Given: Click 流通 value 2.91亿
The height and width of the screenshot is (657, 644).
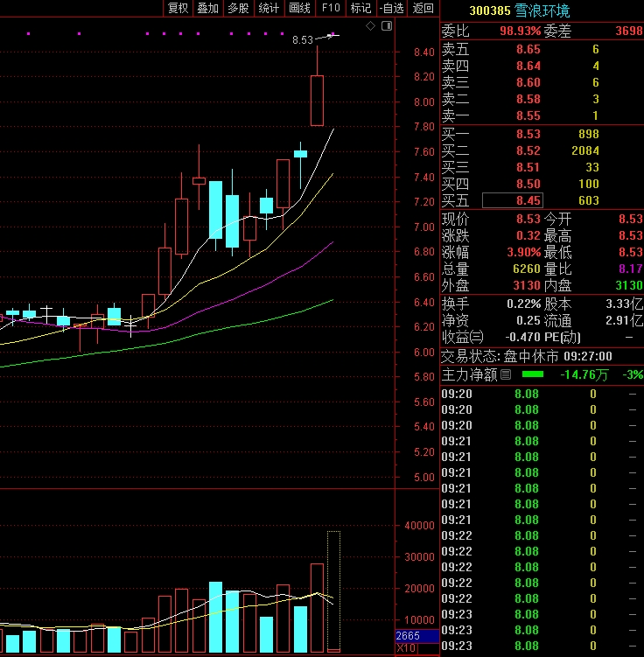Looking at the screenshot, I should tap(624, 320).
